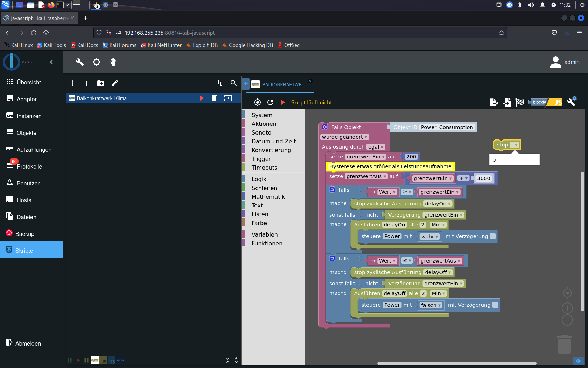Image resolution: width=588 pixels, height=368 pixels.
Task: Edit the 200 number field
Action: point(411,157)
